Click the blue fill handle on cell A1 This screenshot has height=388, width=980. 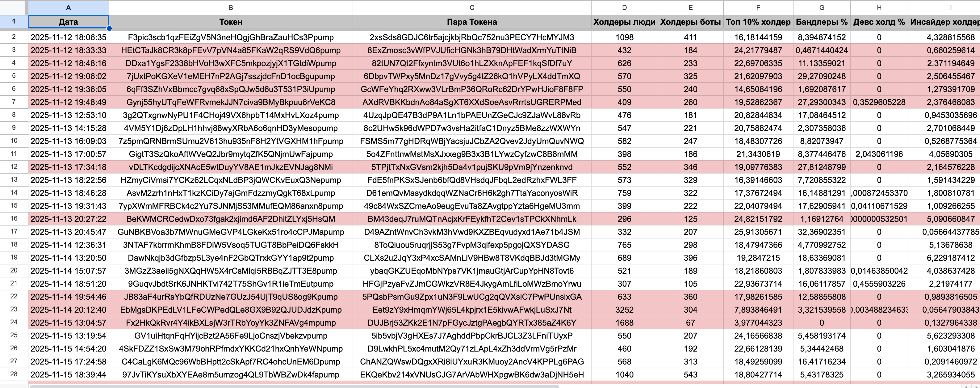tap(109, 28)
